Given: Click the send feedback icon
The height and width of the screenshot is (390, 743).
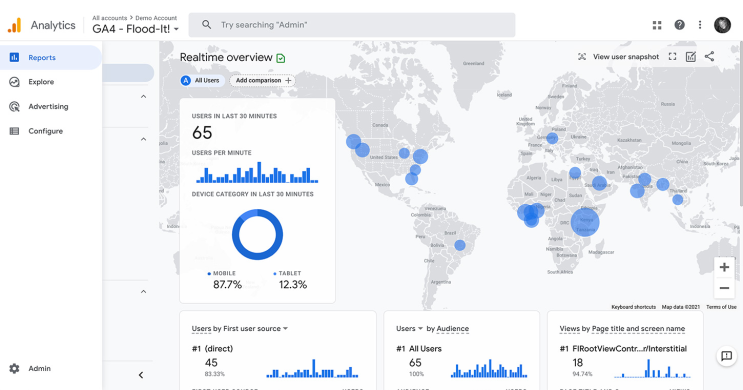Looking at the screenshot, I should pos(726,356).
